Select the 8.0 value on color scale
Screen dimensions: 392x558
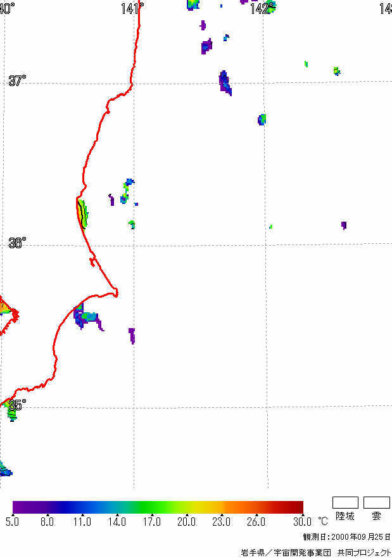point(47,522)
